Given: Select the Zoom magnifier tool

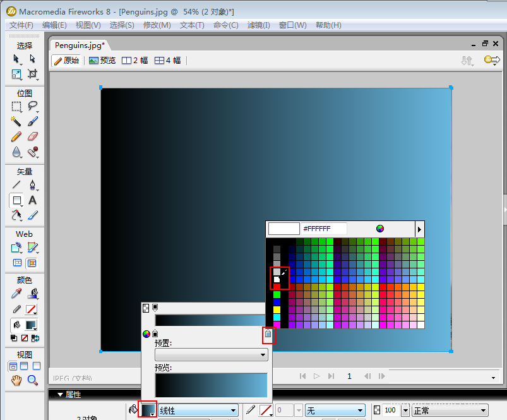Looking at the screenshot, I should (x=32, y=380).
